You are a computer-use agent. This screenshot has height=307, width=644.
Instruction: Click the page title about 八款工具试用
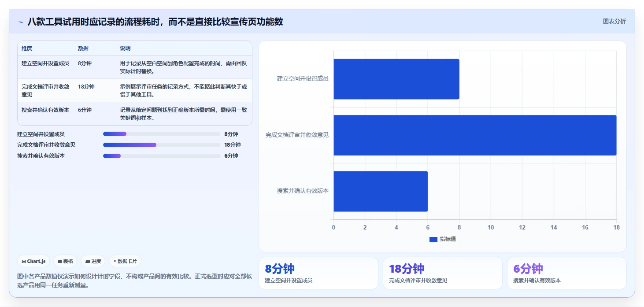point(155,22)
